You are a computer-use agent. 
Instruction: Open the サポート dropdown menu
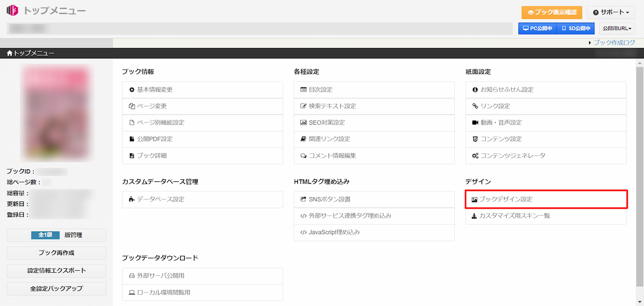pyautogui.click(x=611, y=13)
